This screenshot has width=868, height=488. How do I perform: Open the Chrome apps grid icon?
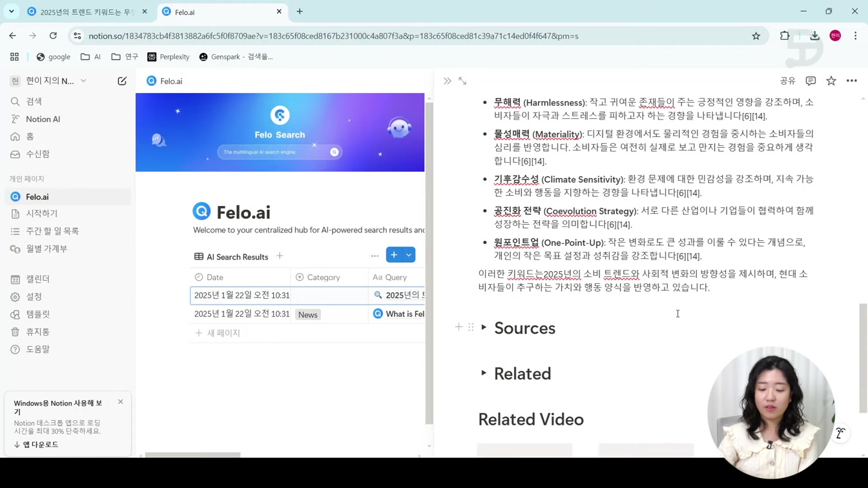click(14, 57)
